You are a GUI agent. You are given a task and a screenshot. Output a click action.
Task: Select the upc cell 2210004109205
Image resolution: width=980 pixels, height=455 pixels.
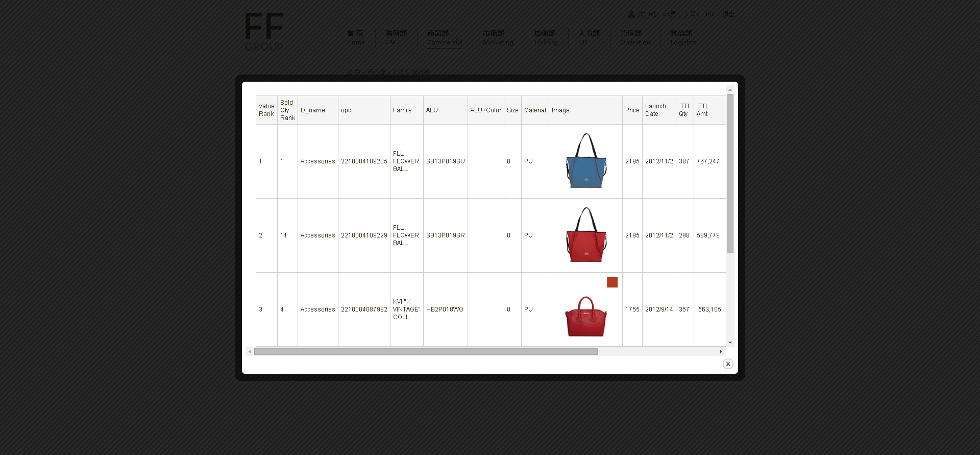click(364, 161)
